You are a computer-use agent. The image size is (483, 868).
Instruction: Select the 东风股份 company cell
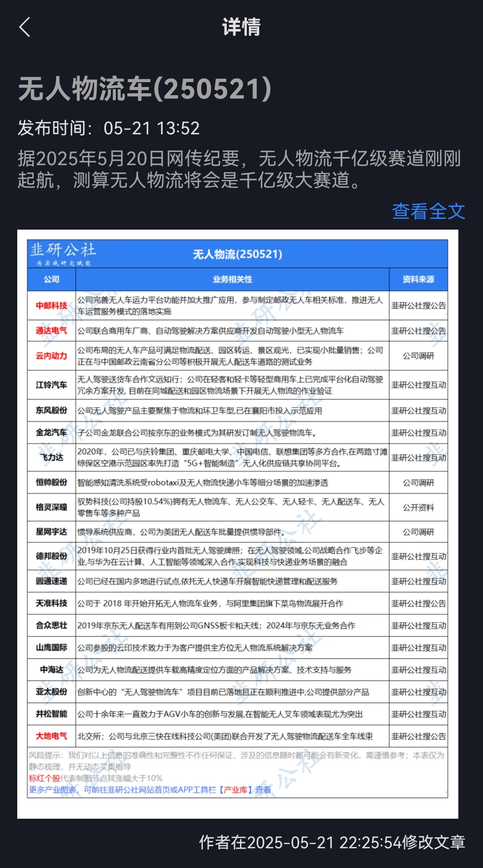click(x=51, y=410)
